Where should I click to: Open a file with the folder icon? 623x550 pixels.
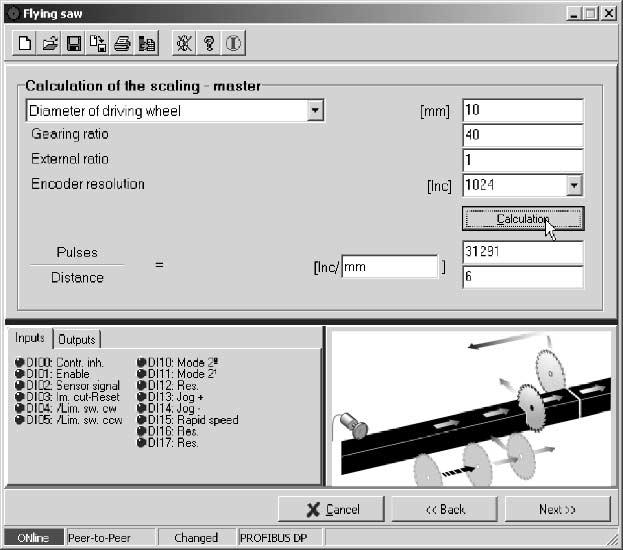[49, 43]
